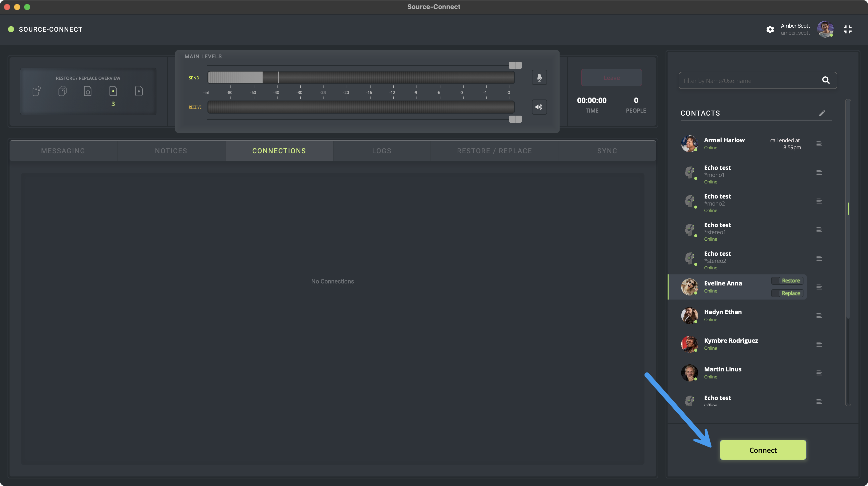Click the SEND level slider handle
This screenshot has height=486, width=868.
(515, 65)
